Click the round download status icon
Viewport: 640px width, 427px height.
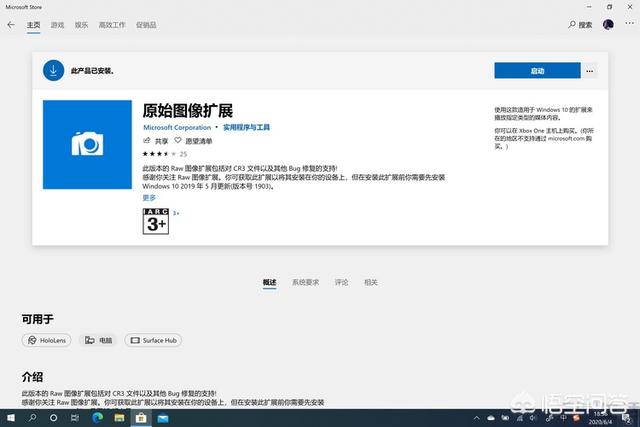(53, 70)
